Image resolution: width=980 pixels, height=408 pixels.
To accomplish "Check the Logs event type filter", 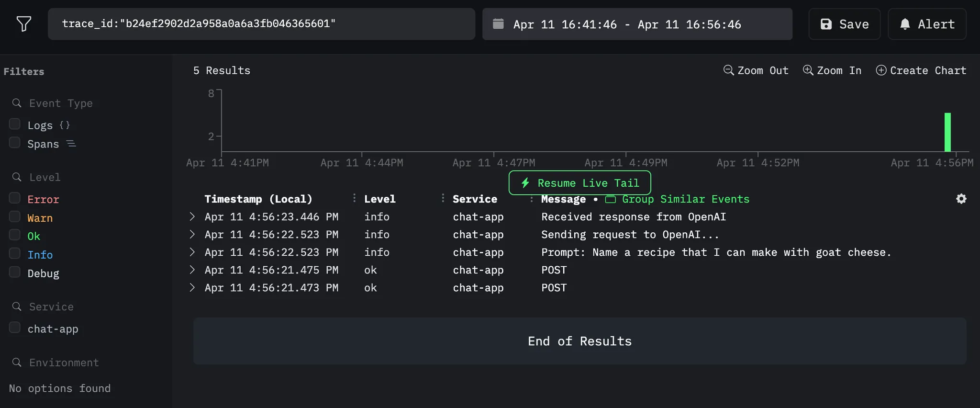I will point(15,125).
